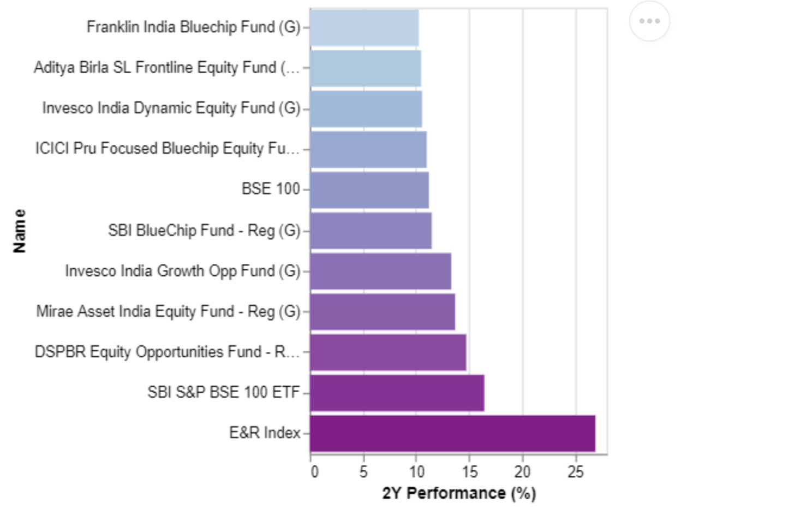Click the '0' tick label on x-axis
Viewport: 812px width, 508px height.
(x=314, y=472)
